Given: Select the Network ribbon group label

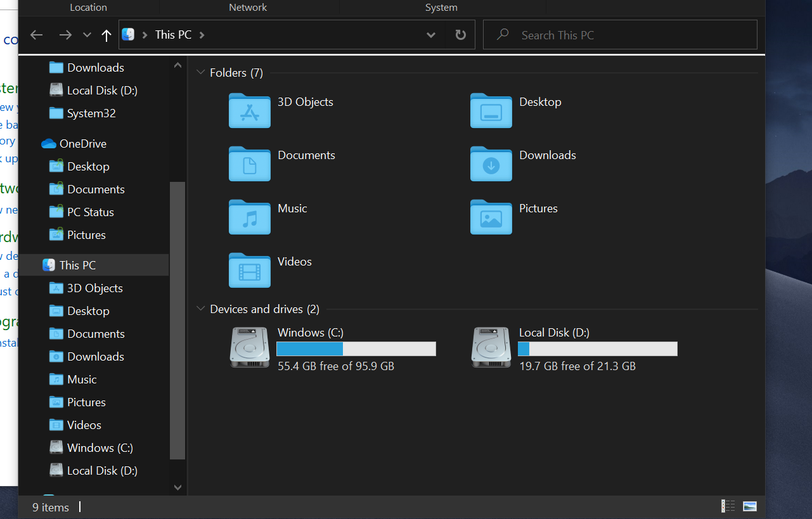Looking at the screenshot, I should pyautogui.click(x=248, y=8).
